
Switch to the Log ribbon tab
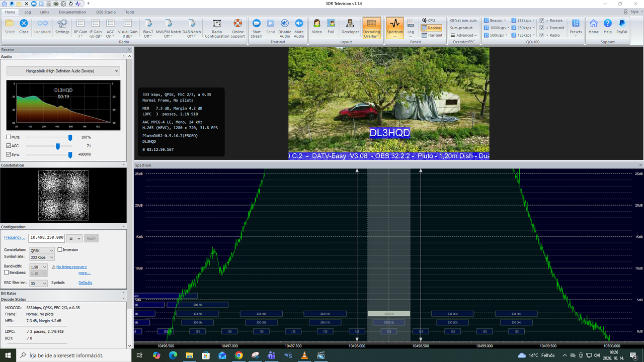(x=27, y=12)
